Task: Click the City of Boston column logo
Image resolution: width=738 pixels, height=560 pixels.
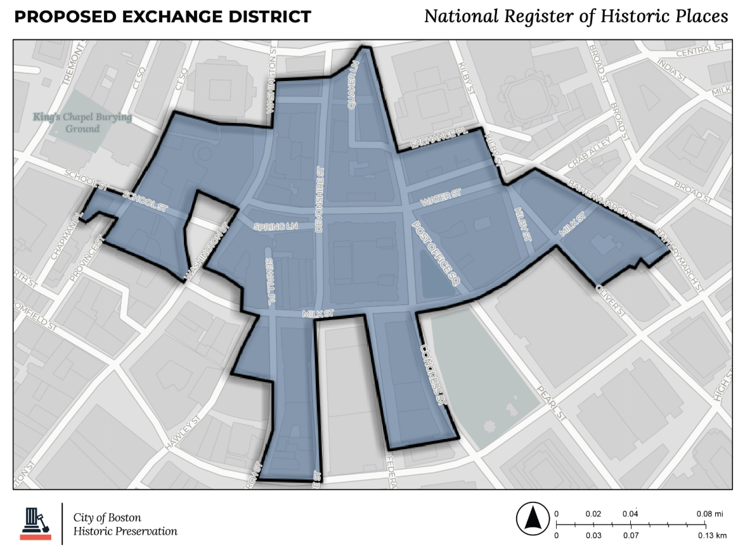Action: pos(36,523)
